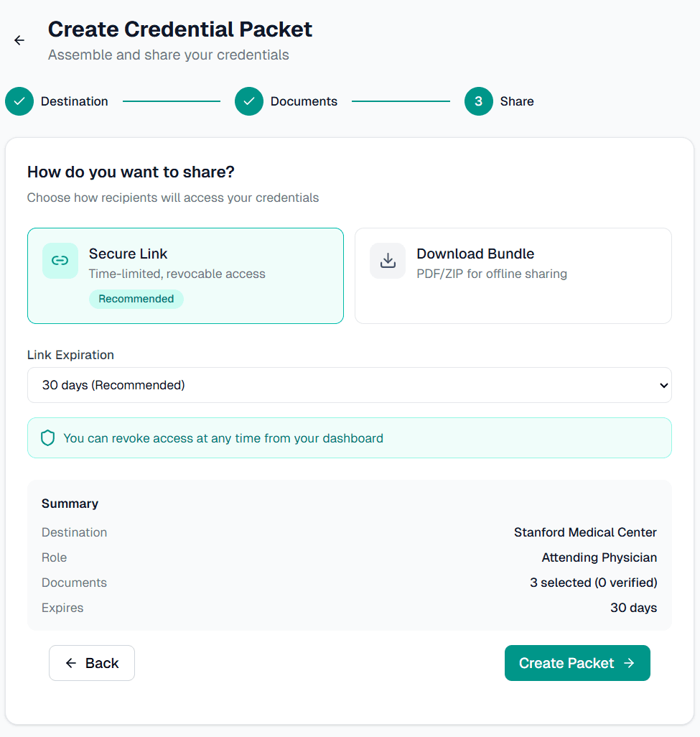Image resolution: width=700 pixels, height=737 pixels.
Task: Click the Secure Link chain icon
Action: pyautogui.click(x=60, y=261)
